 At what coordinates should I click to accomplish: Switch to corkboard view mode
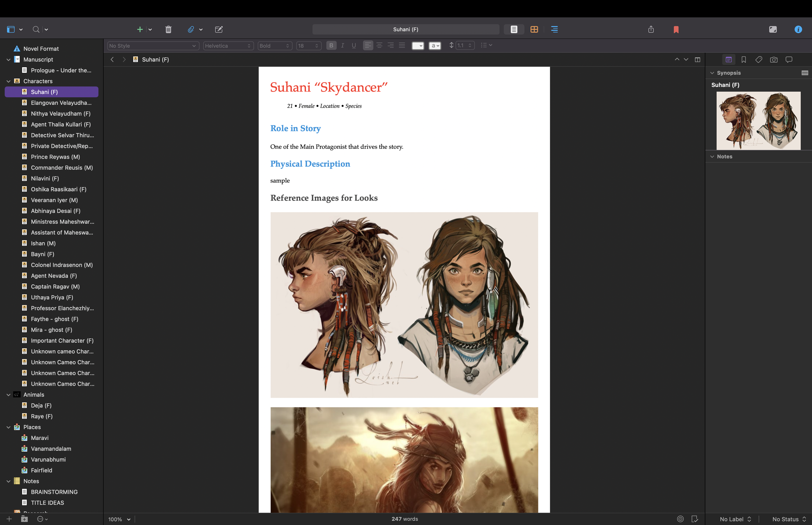(x=534, y=29)
